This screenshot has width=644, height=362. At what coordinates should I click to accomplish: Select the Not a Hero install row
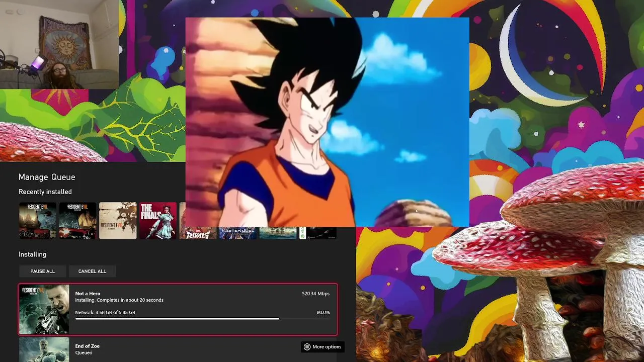(178, 309)
